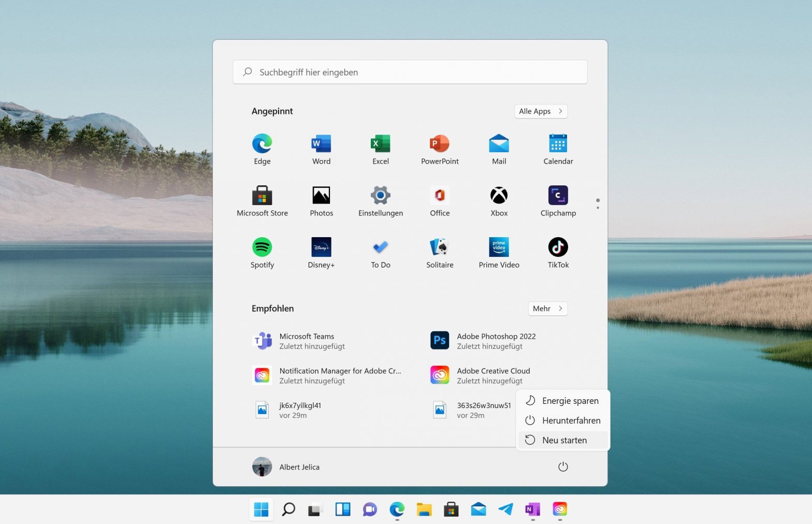Open the Widgets panel on taskbar
812x524 pixels.
tap(343, 510)
